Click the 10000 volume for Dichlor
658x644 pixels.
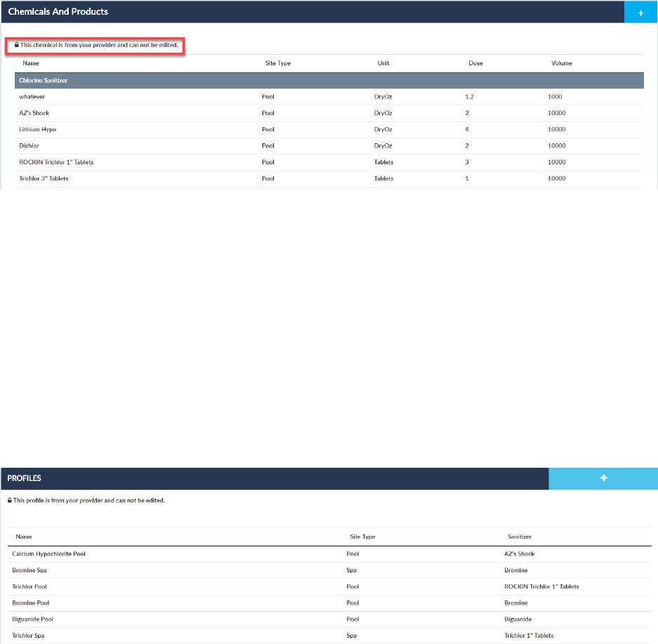(x=556, y=145)
